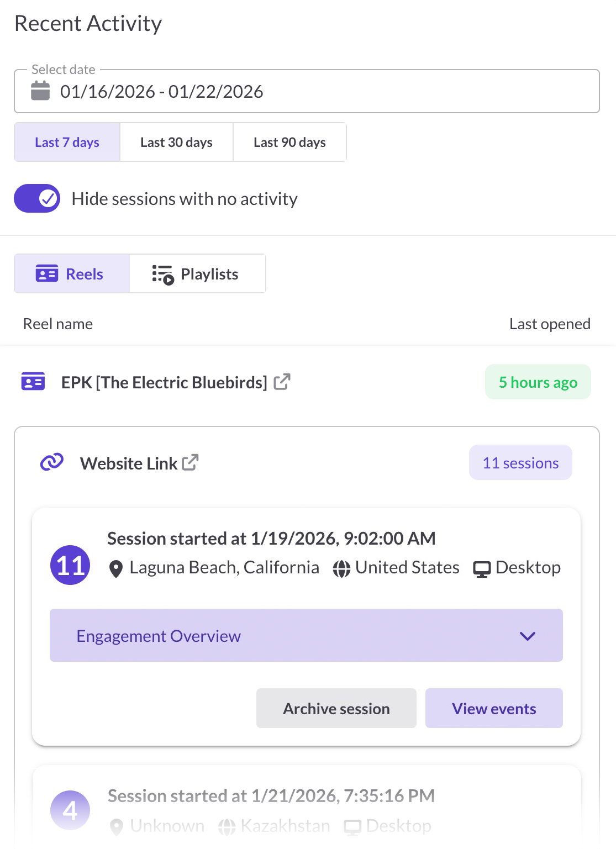Switch to the Playlists tab

pos(198,273)
